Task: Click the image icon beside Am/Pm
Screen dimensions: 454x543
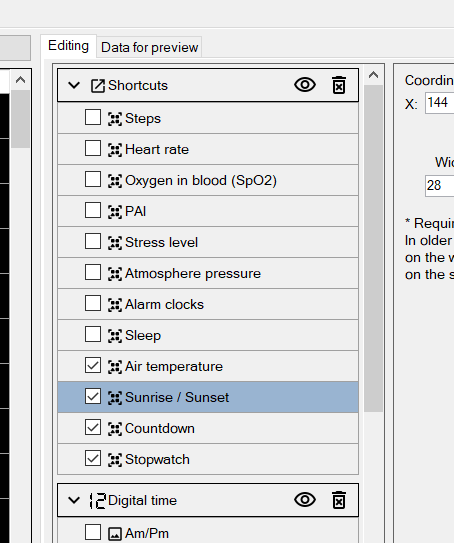Action: pos(115,534)
